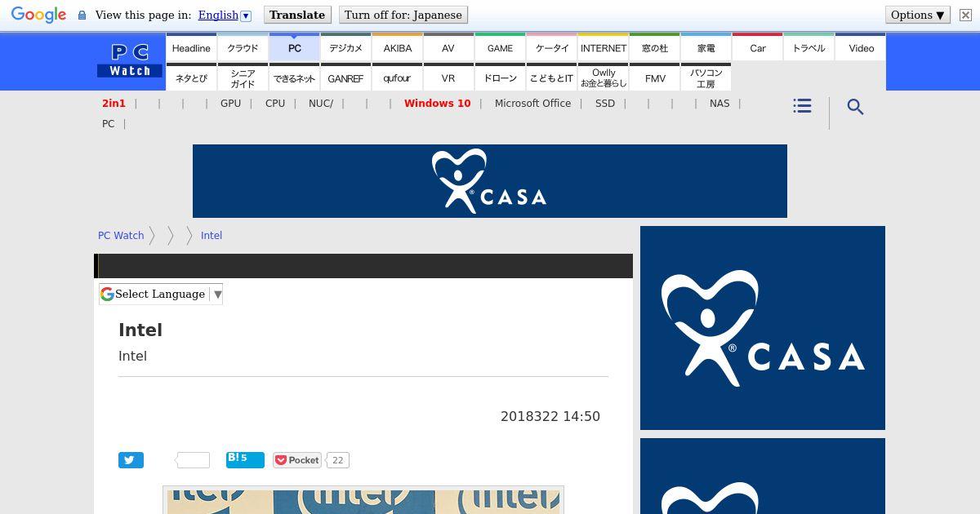Open the Owlly お金と暮らし tab
This screenshot has width=980, height=514.
point(603,78)
